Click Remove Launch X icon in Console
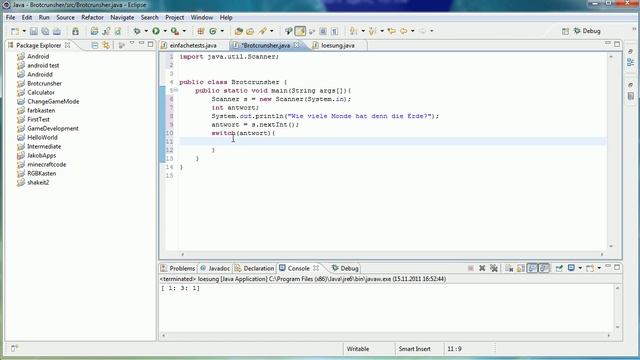This screenshot has height=360, width=640. 482,268
